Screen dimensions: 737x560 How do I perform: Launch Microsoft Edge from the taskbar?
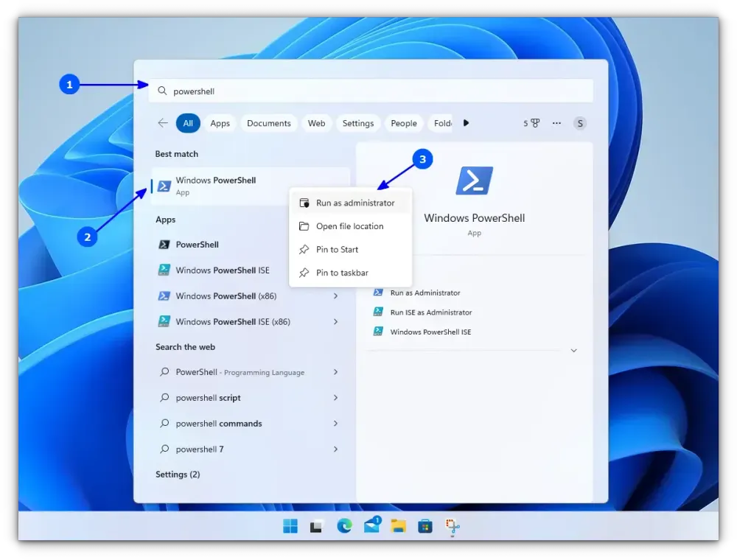[x=344, y=526]
